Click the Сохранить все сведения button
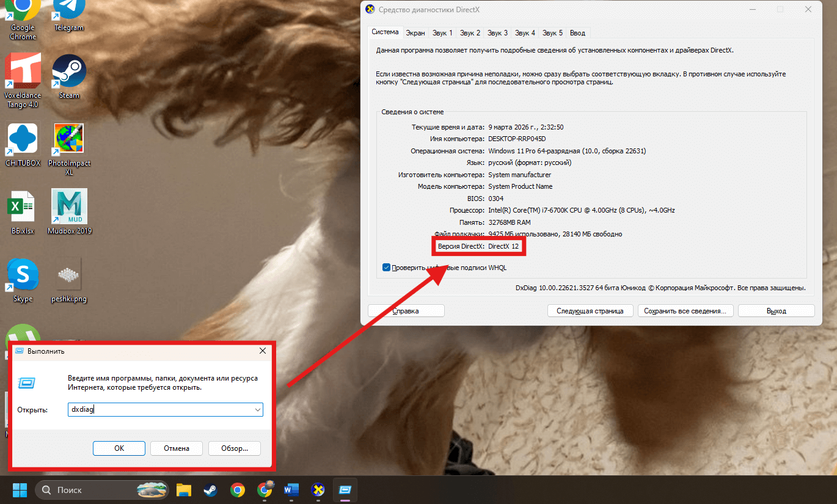The image size is (837, 504). tap(684, 311)
